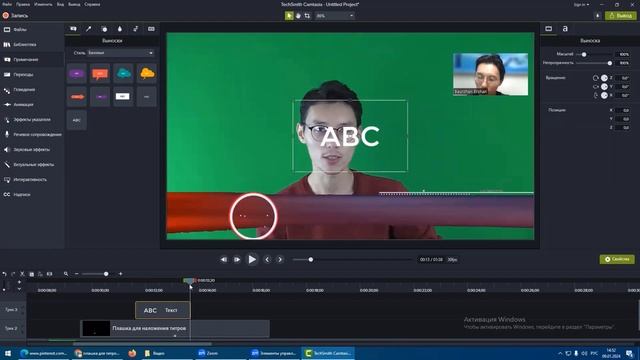Click the Y rotation dial
Viewport: 640px width, 360px height.
[x=604, y=87]
